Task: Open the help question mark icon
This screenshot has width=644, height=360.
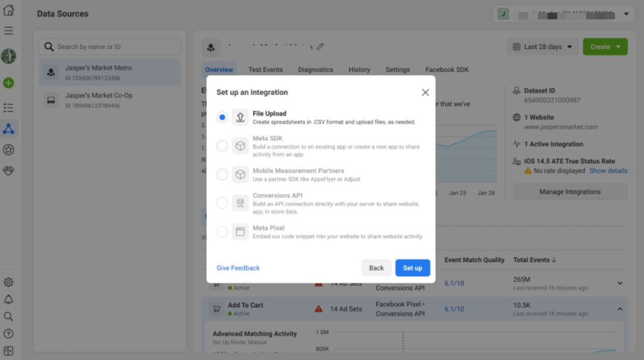Action: pos(9,333)
